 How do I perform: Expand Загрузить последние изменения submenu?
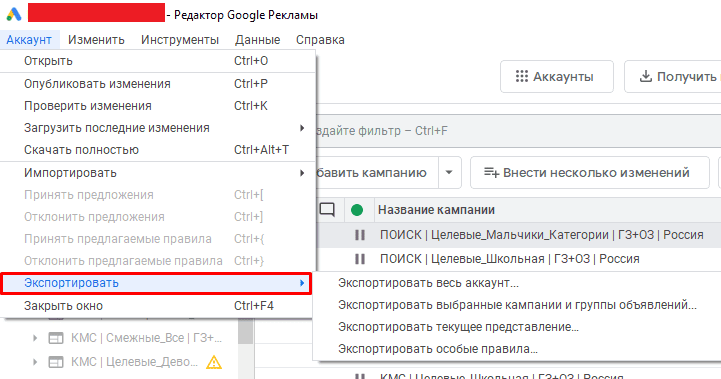pos(158,128)
